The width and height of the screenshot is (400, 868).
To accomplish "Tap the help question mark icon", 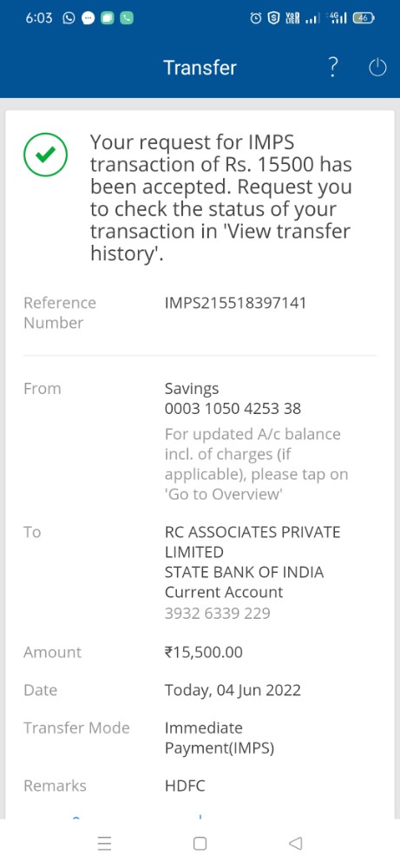I will click(332, 67).
